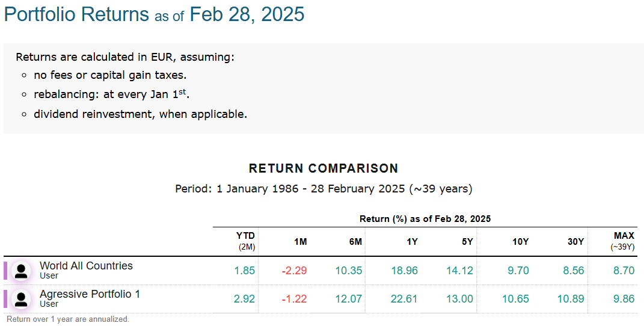Click the 10Y column header
This screenshot has height=326, width=644.
click(x=520, y=241)
